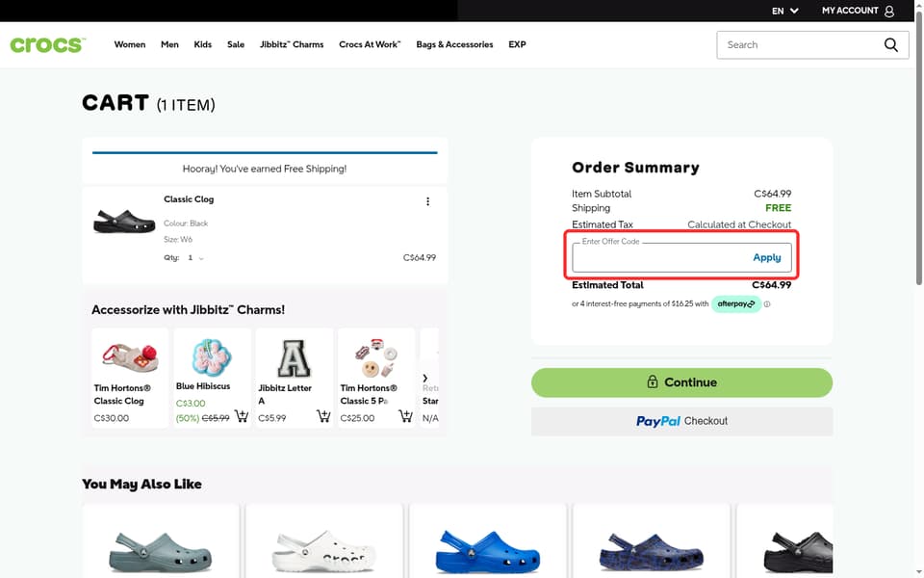Click the Jibbitz Letter A name
Image resolution: width=924 pixels, height=578 pixels.
click(285, 395)
